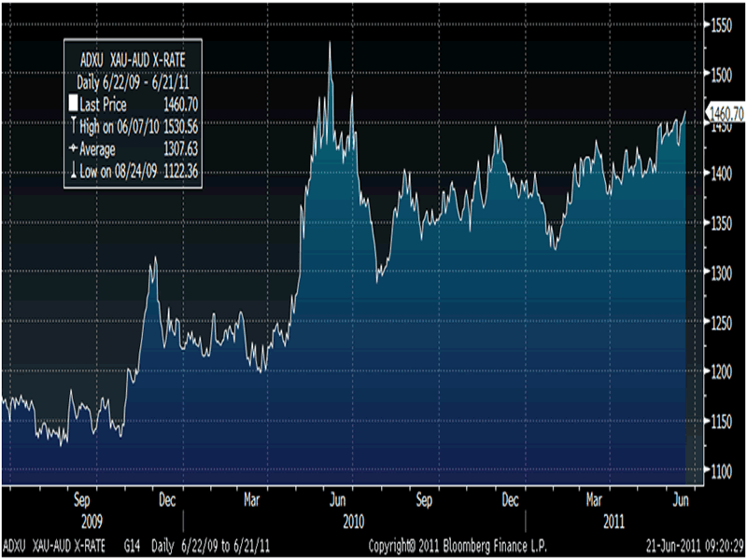Select the 1460.70 last price tag on right axis
This screenshot has height=560, width=747.
[726, 112]
